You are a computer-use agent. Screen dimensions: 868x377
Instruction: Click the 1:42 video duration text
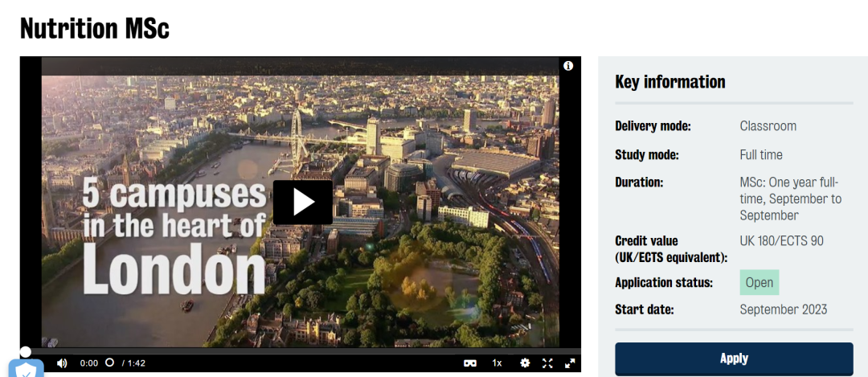click(x=136, y=363)
